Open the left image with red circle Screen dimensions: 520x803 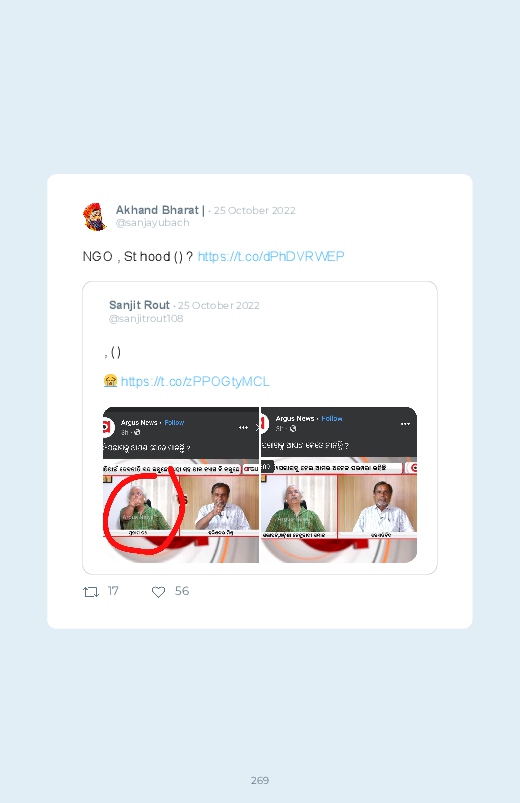181,485
